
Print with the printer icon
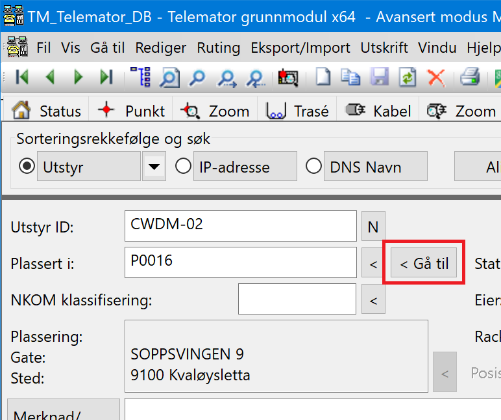(470, 77)
